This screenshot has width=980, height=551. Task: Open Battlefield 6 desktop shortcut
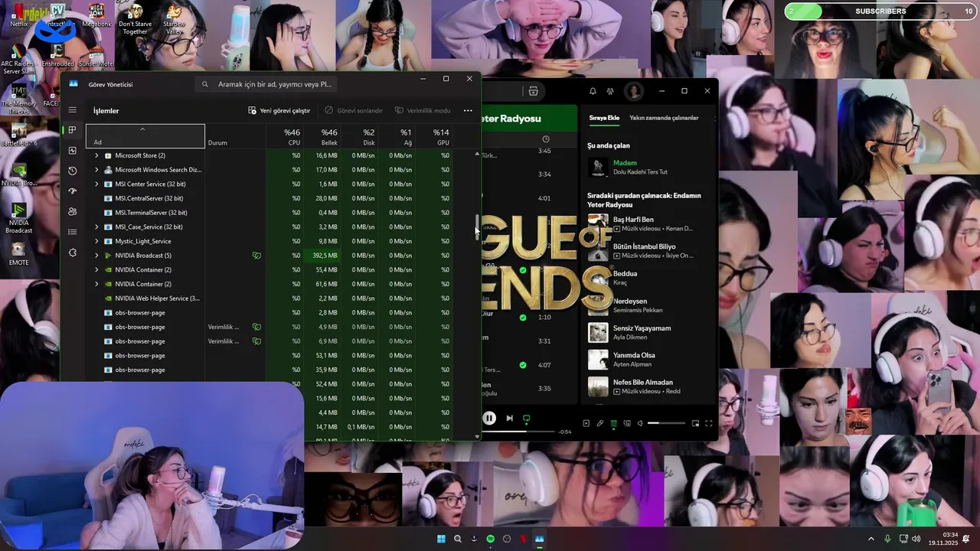tap(19, 134)
